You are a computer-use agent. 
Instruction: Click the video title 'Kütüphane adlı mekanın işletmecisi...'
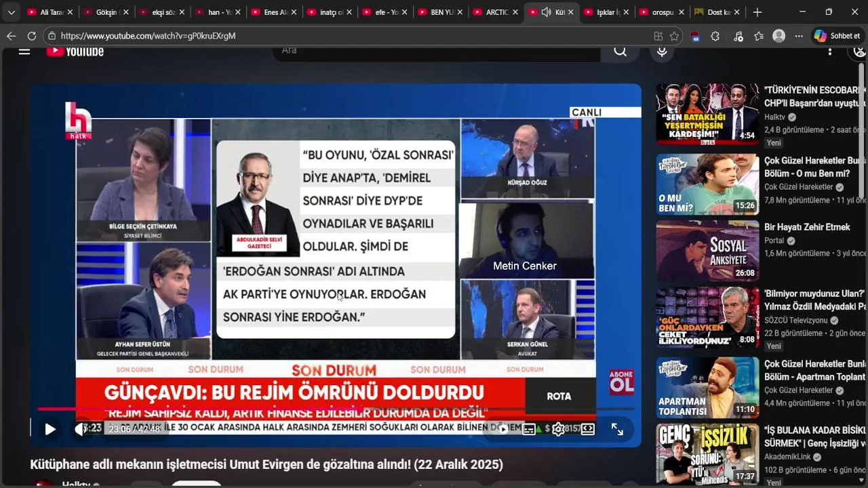(x=267, y=464)
